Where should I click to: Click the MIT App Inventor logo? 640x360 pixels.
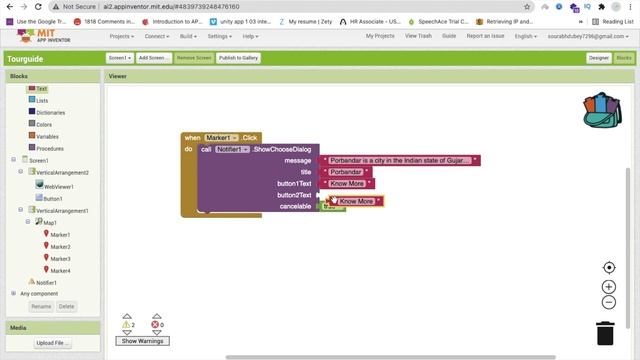(x=44, y=36)
